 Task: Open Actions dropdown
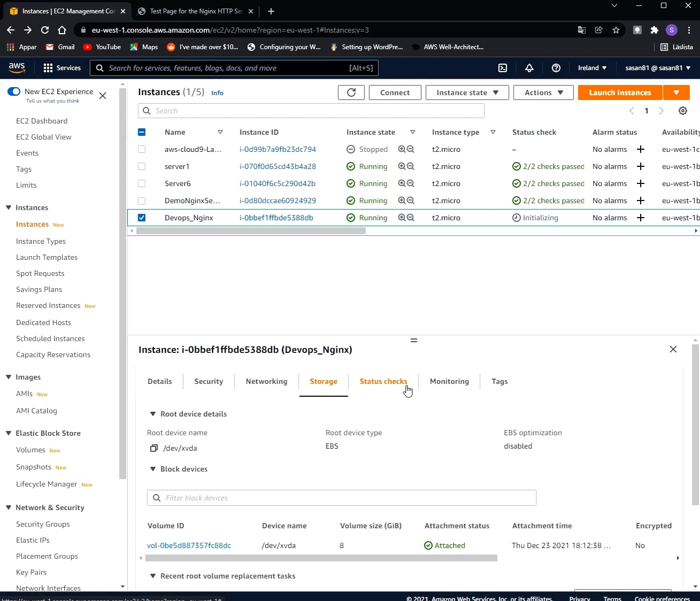pos(543,93)
